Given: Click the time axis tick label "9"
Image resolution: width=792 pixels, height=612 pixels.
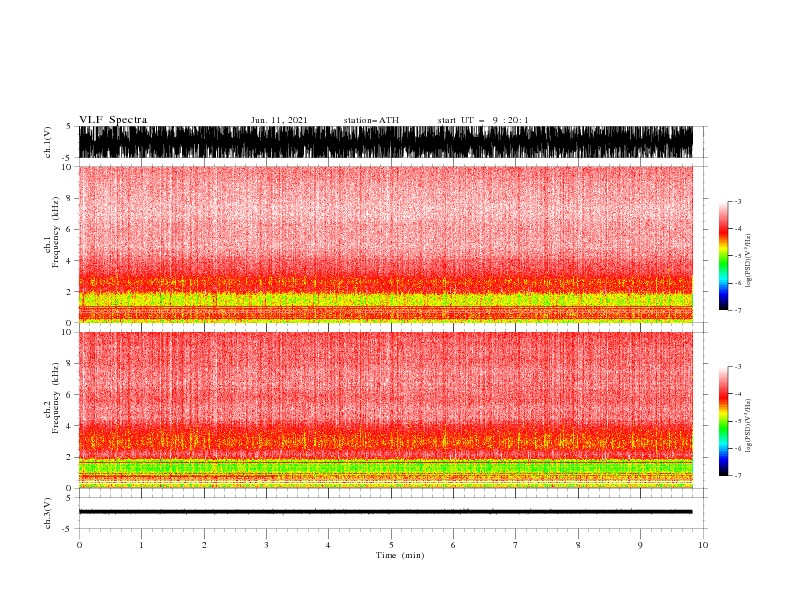Looking at the screenshot, I should point(640,545).
